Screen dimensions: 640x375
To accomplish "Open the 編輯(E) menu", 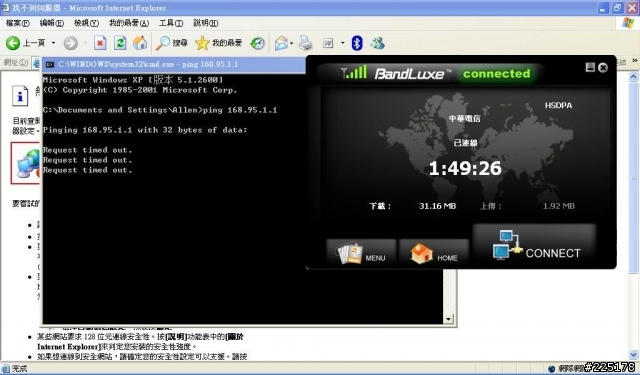I will click(51, 23).
